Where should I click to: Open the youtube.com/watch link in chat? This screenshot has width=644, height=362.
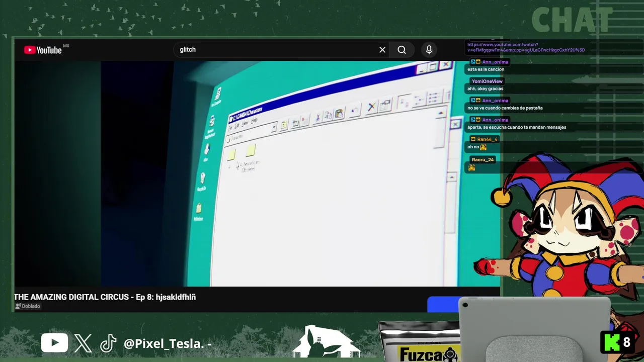click(526, 47)
